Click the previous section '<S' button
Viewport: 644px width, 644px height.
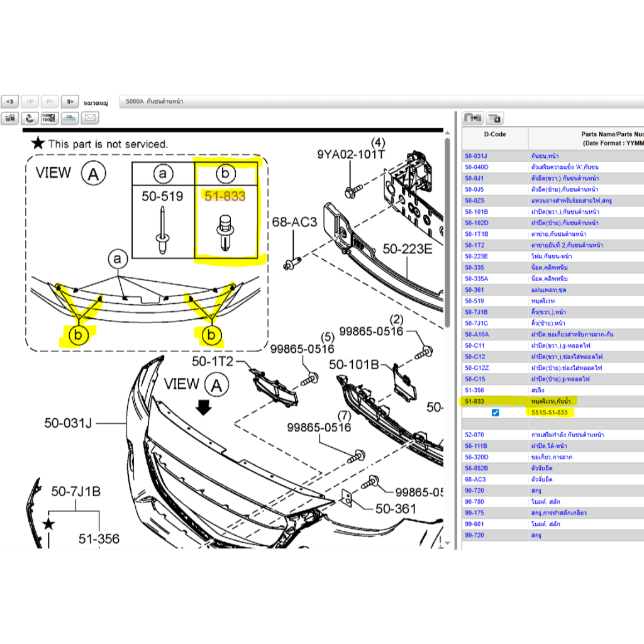click(x=10, y=101)
